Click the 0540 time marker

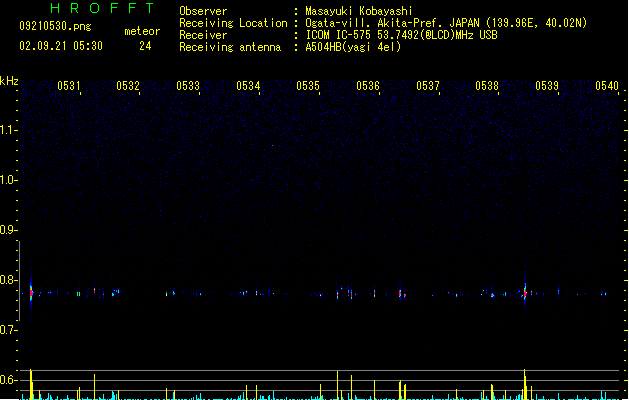pos(607,86)
